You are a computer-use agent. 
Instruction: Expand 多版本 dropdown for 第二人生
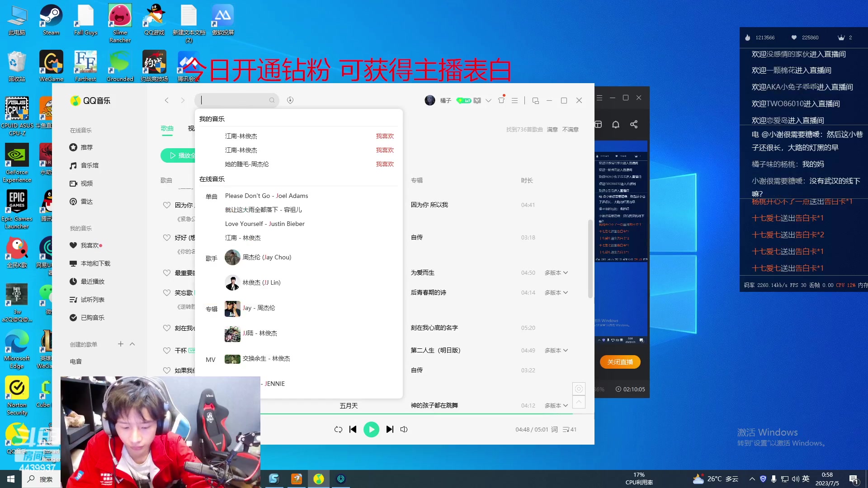pyautogui.click(x=556, y=350)
